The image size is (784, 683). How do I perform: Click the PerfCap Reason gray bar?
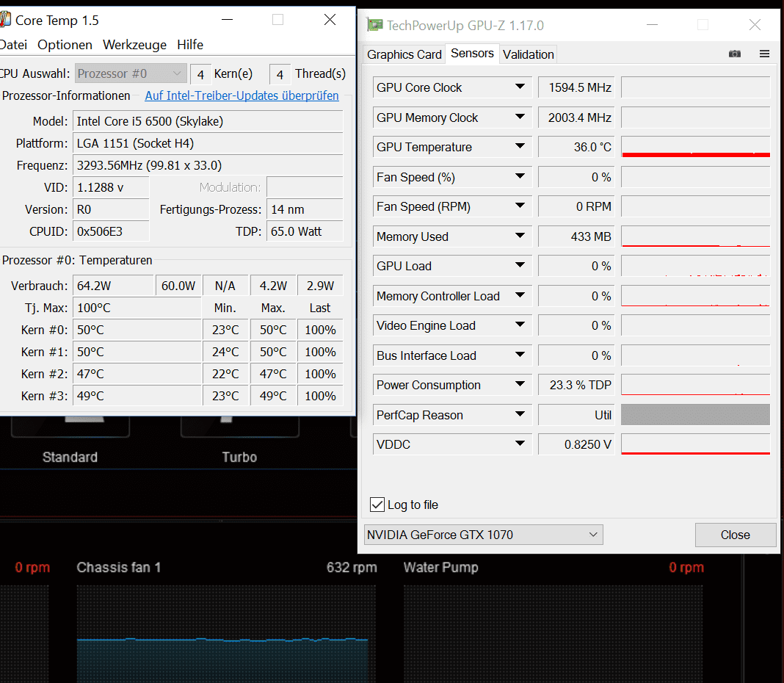[x=695, y=415]
